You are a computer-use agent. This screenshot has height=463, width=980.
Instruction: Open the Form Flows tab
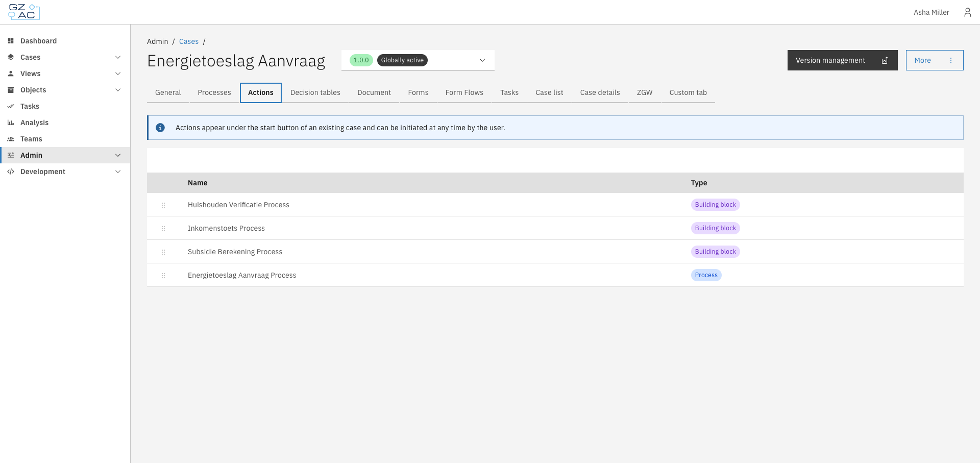(x=464, y=92)
